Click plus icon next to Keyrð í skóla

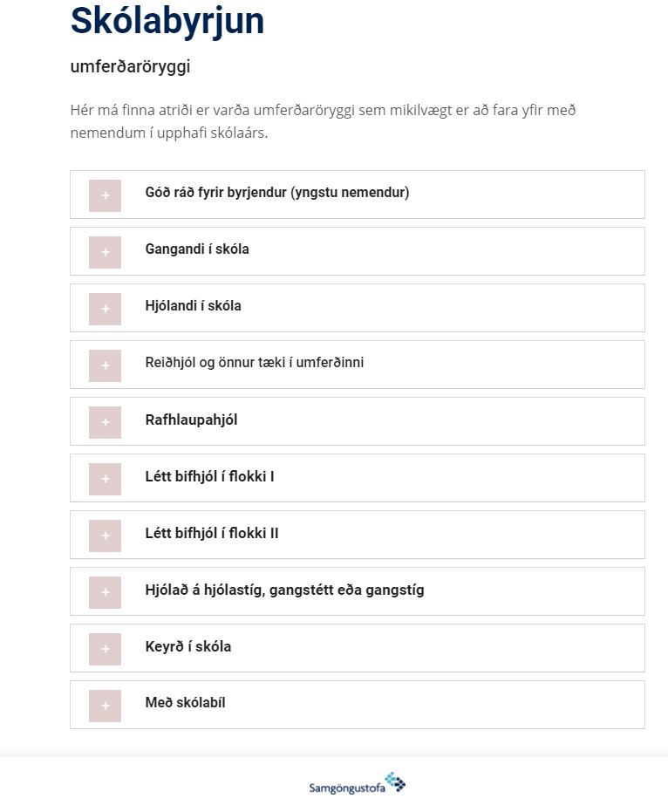pos(106,650)
